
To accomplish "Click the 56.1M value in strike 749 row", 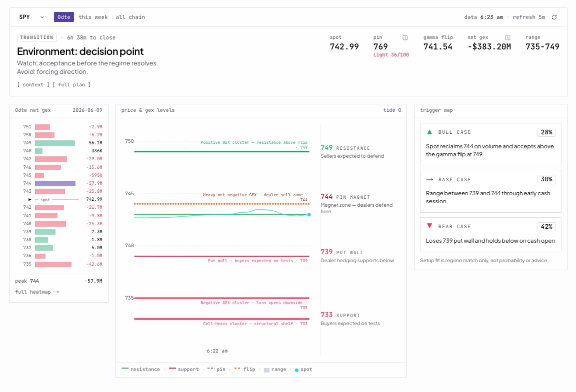I will (95, 143).
